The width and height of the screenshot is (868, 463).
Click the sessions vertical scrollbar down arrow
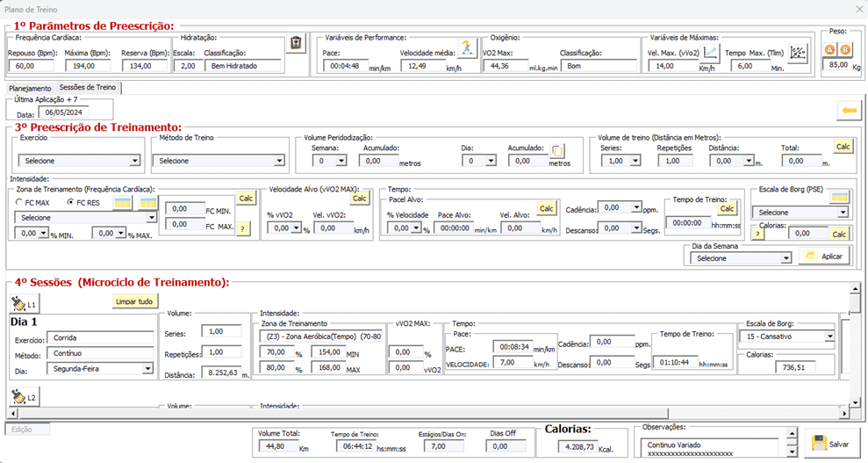pyautogui.click(x=855, y=402)
